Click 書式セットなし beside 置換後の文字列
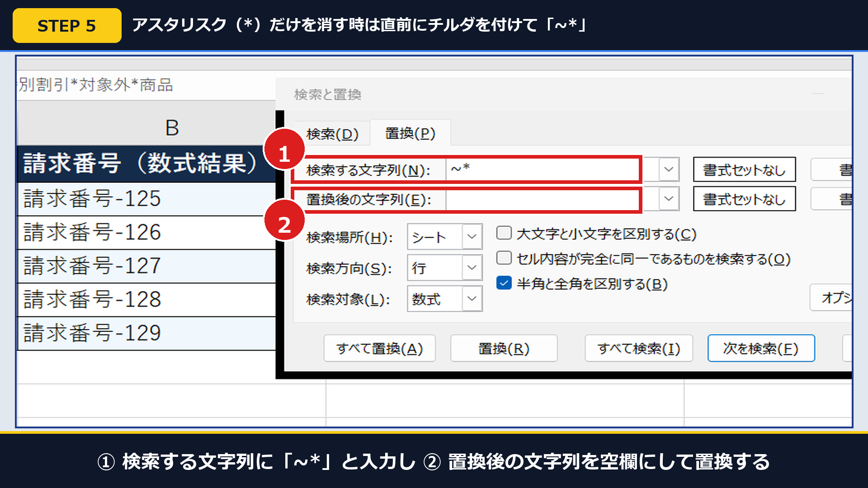This screenshot has width=868, height=488. click(745, 199)
